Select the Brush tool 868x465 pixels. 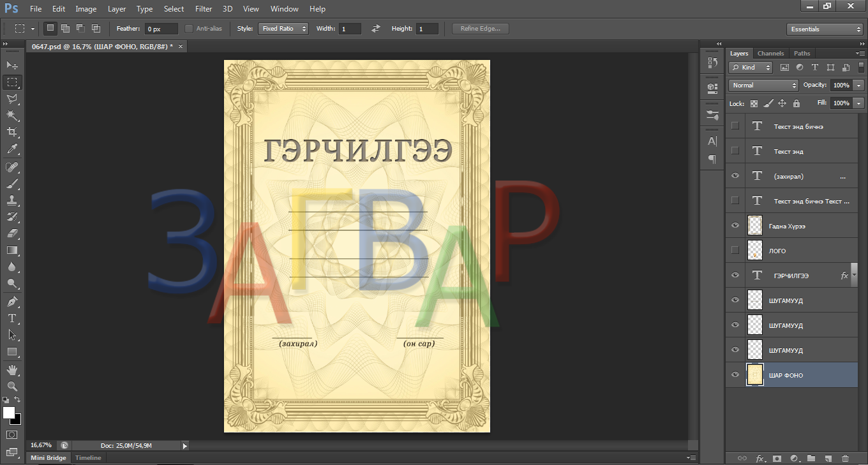[11, 184]
